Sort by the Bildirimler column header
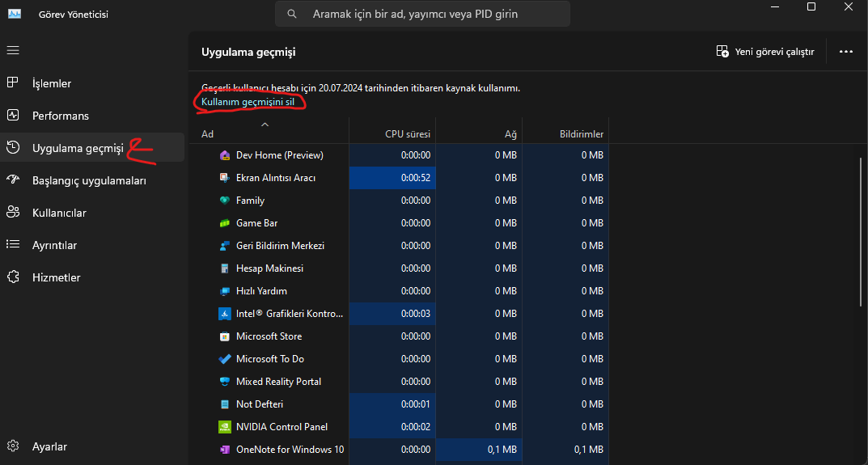The height and width of the screenshot is (465, 868). (565, 131)
